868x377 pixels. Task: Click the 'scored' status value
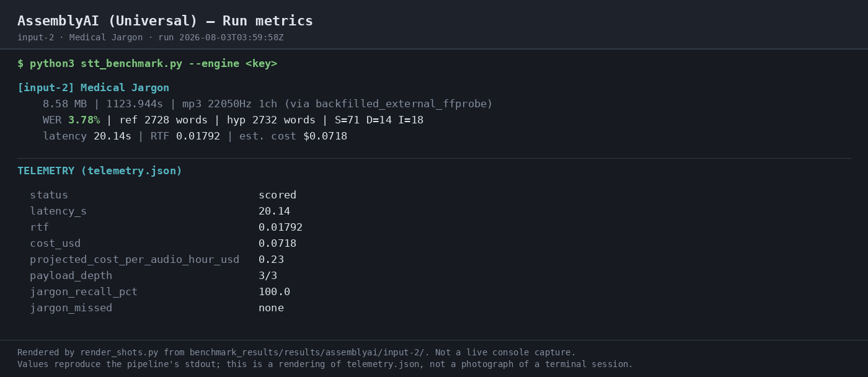click(x=277, y=195)
